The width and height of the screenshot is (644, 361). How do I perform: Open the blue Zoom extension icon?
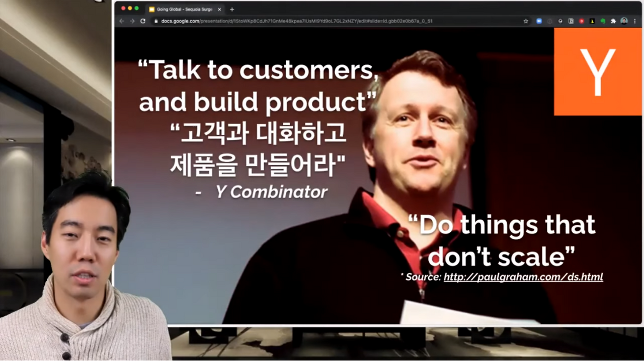[539, 21]
